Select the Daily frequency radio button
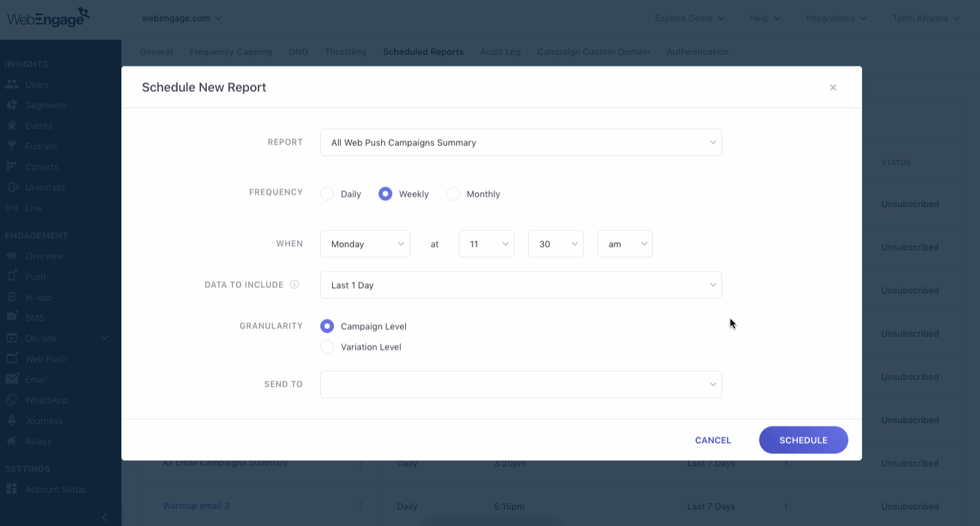The width and height of the screenshot is (980, 526). click(327, 194)
